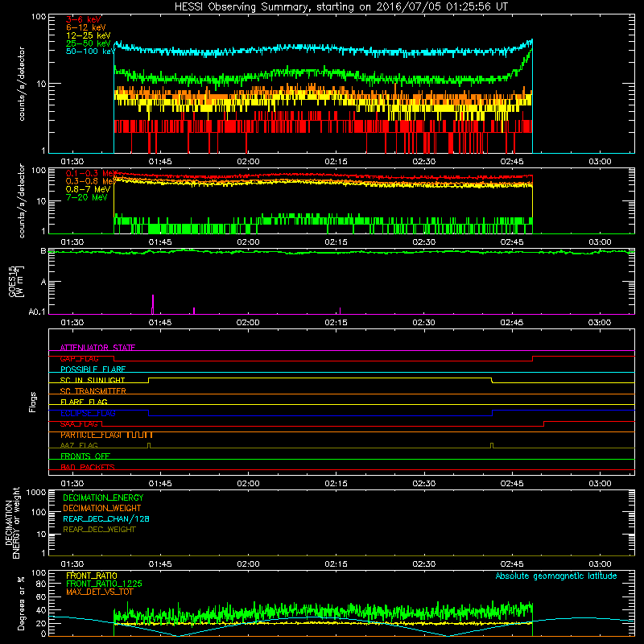Image resolution: width=644 pixels, height=644 pixels.
Task: Click the tall magenta GOES spike near 01:45
Action: [x=153, y=304]
